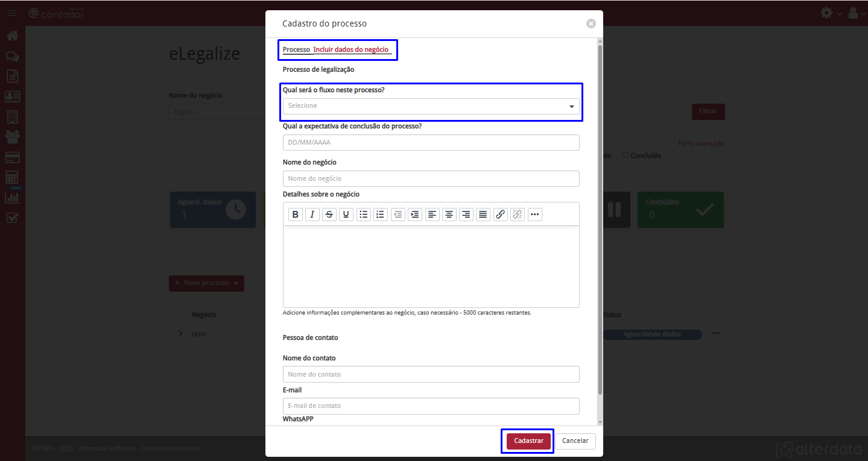868x461 pixels.
Task: Open the bar chart sidebar icon
Action: (x=12, y=197)
